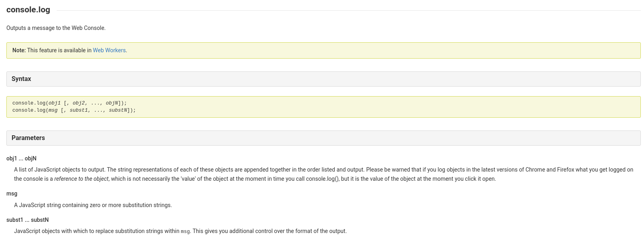This screenshot has width=644, height=237.
Task: Click the 'JavaScript objects with which to replace' sentence
Action: click(96, 231)
